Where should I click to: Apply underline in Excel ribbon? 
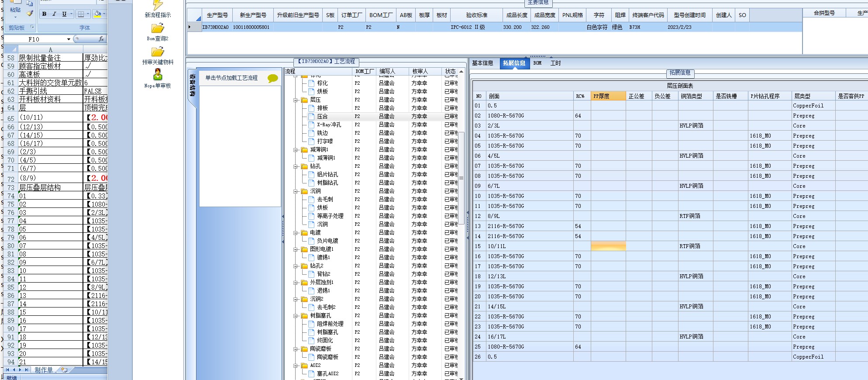coord(64,14)
